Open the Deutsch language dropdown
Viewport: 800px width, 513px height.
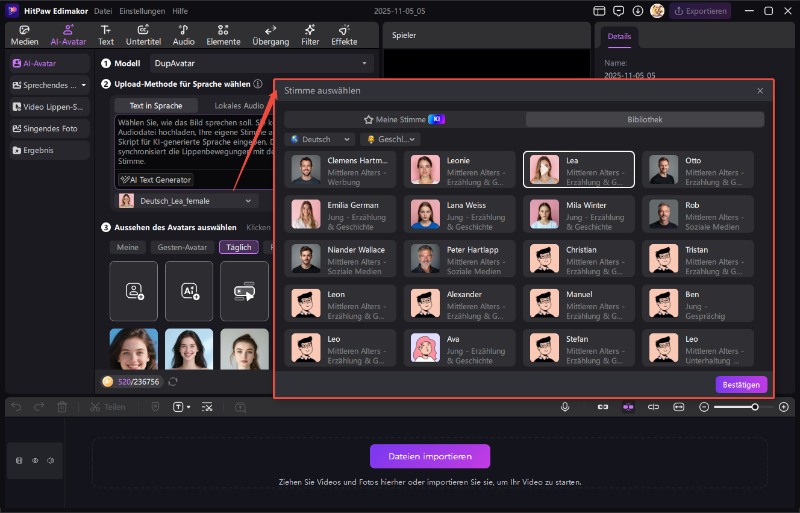pos(320,140)
